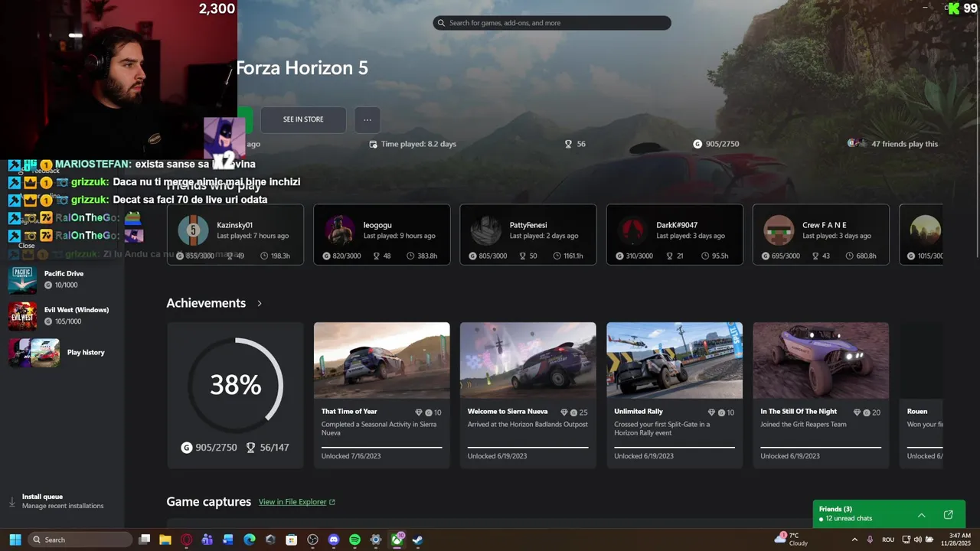Open Crew F A N E friend card

(821, 234)
